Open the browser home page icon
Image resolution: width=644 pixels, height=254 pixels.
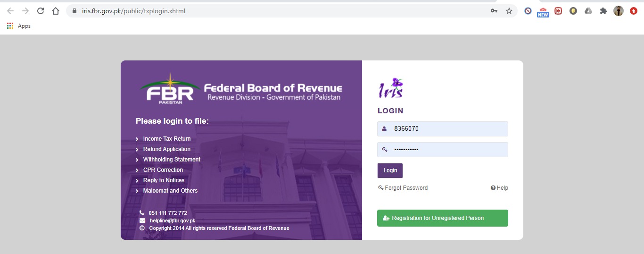56,11
